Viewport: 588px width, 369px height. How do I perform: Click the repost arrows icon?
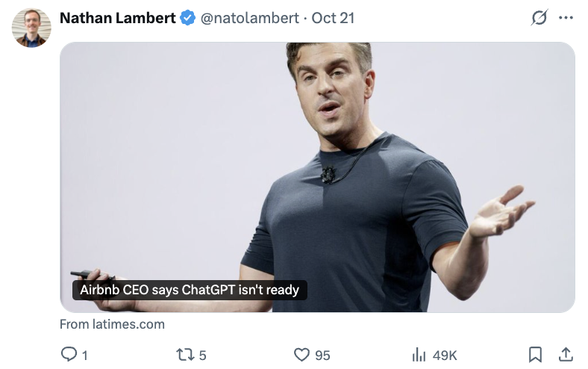point(183,355)
